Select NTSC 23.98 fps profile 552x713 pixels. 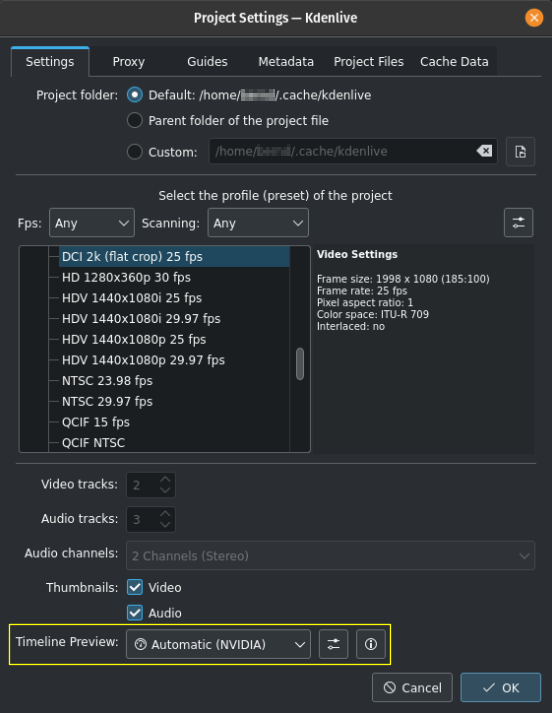click(x=174, y=381)
